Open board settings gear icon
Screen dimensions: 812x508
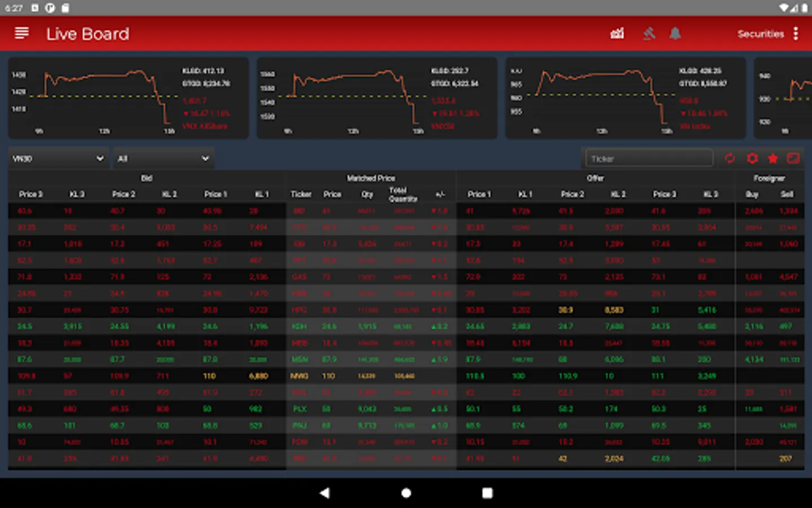(x=752, y=159)
